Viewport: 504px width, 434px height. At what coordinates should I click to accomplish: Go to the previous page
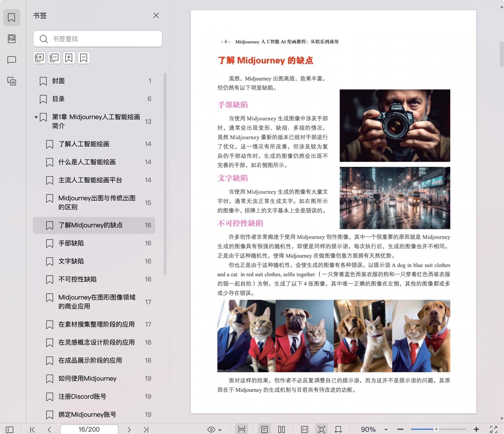point(49,429)
